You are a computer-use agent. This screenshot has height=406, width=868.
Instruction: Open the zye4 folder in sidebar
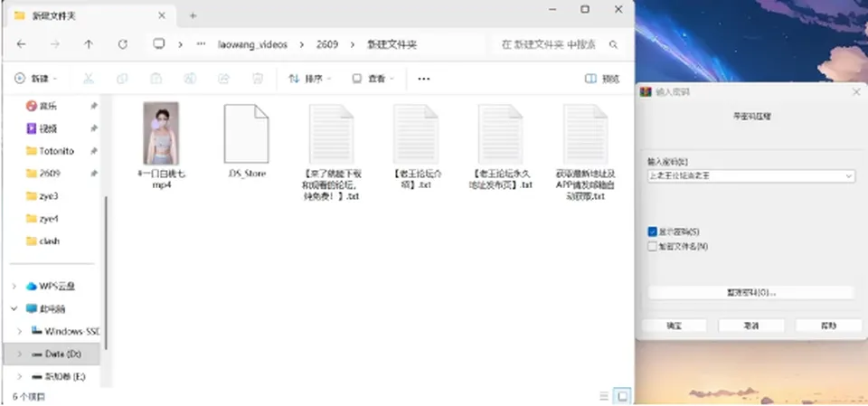point(42,219)
